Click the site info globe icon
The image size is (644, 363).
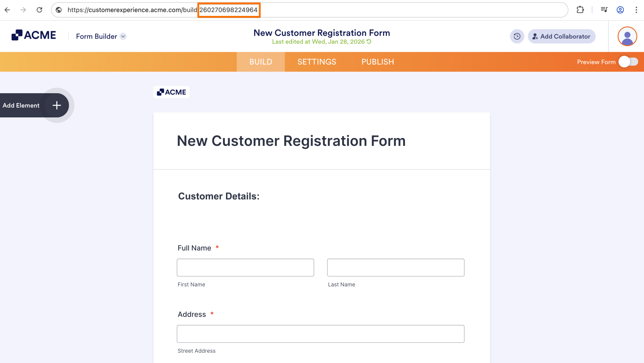(59, 10)
